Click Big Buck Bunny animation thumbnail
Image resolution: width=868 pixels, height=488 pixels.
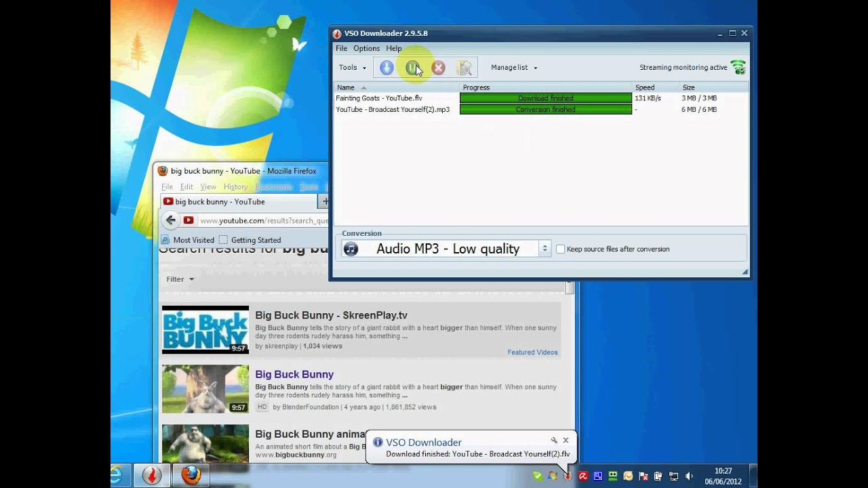(205, 443)
